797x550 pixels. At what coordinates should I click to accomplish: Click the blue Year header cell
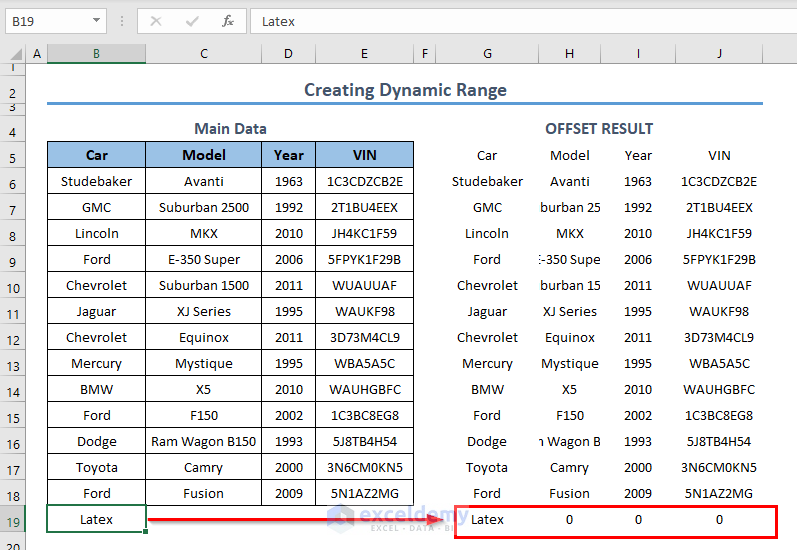coord(289,155)
